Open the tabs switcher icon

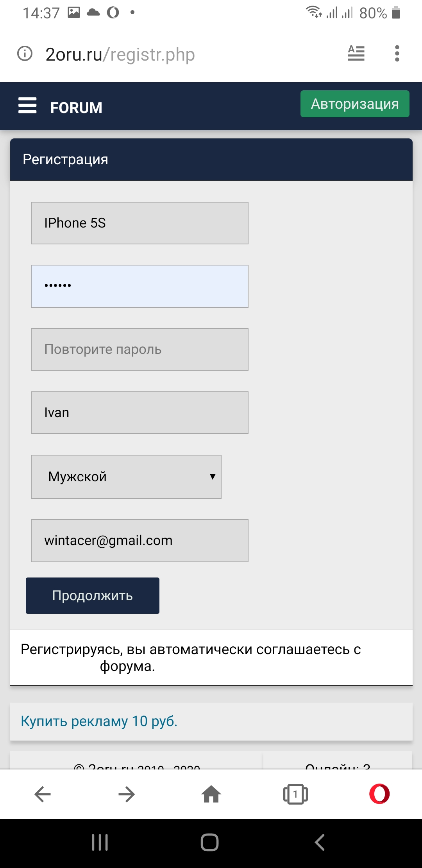coord(295,794)
